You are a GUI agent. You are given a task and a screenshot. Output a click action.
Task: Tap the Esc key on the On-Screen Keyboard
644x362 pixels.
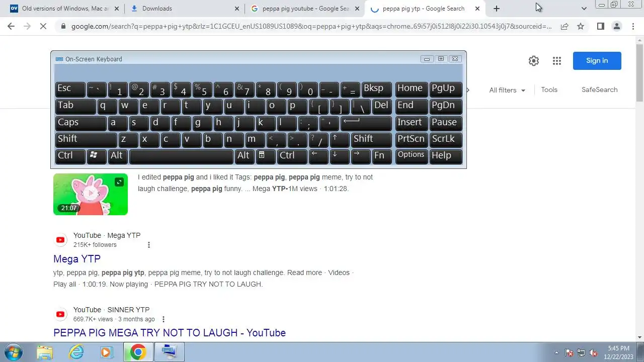(70, 89)
